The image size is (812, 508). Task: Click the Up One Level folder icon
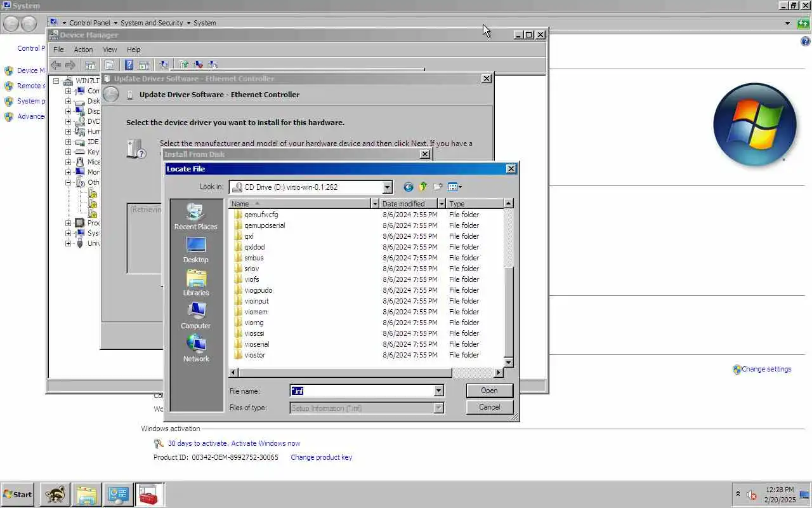coord(423,187)
